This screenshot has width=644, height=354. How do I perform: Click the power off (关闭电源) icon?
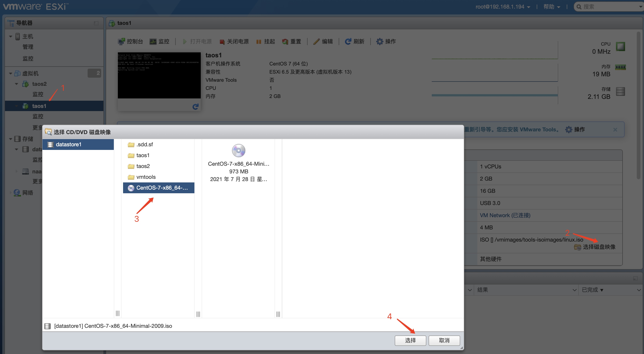tap(222, 42)
